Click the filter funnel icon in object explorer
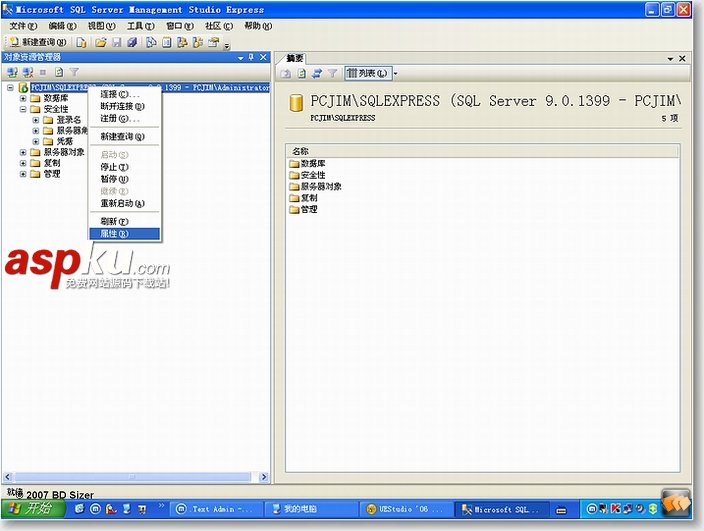Image resolution: width=704 pixels, height=531 pixels. click(x=74, y=72)
